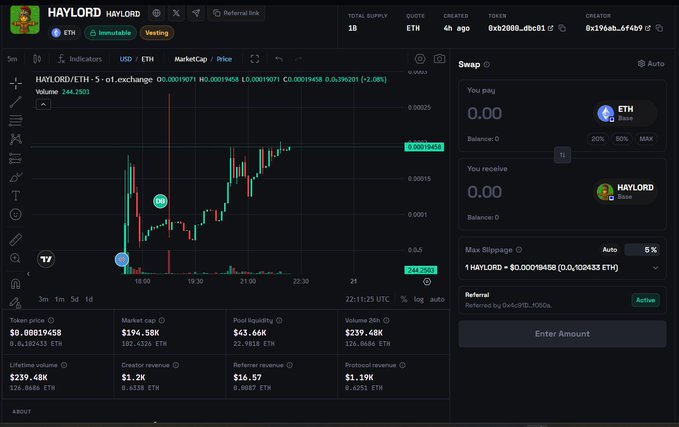The height and width of the screenshot is (427, 679).
Task: Select the Text annotation tool
Action: (16, 196)
